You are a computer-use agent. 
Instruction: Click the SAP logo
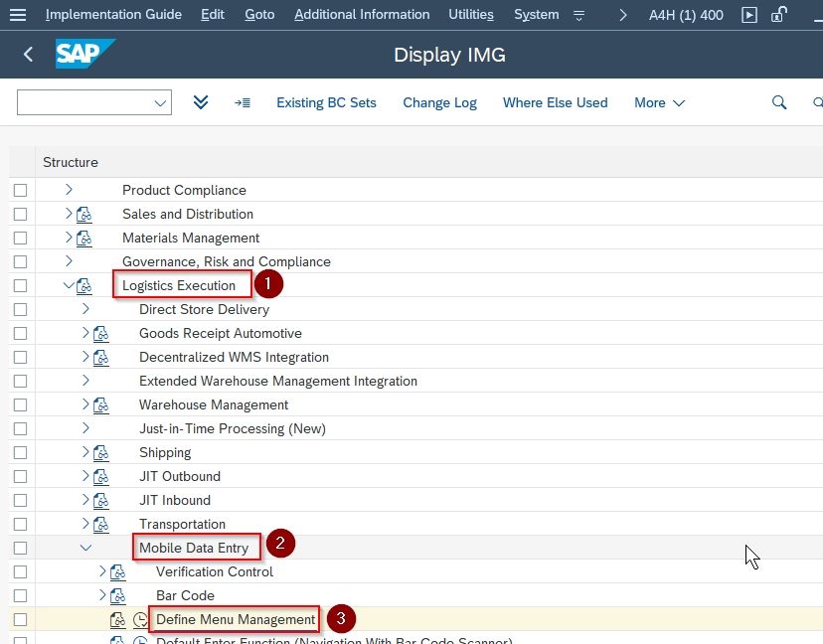pyautogui.click(x=85, y=54)
